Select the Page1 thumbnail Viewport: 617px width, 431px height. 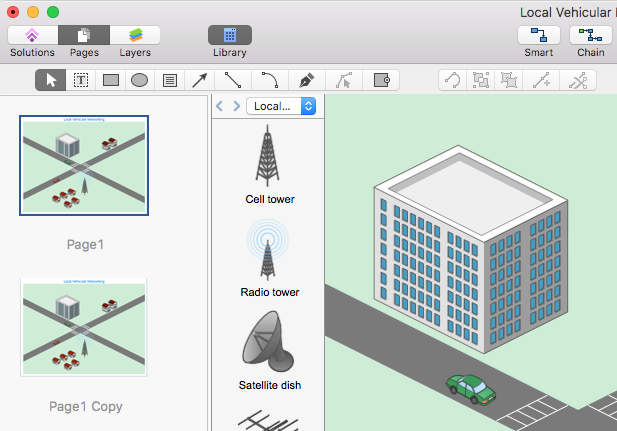pos(84,165)
